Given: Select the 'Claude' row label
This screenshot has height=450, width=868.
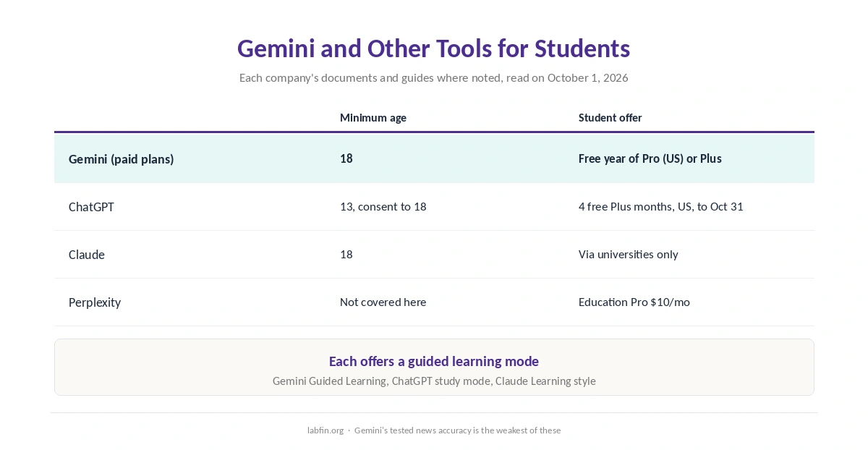Looking at the screenshot, I should click(x=87, y=255).
